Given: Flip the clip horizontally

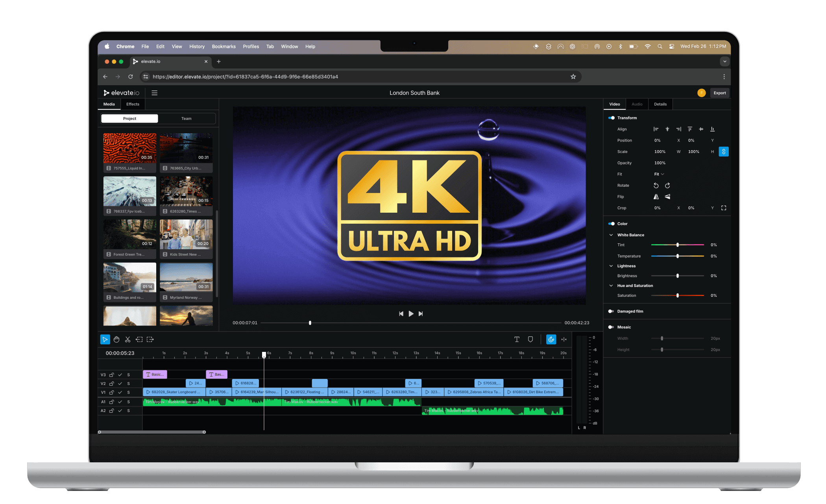Looking at the screenshot, I should pyautogui.click(x=656, y=197).
